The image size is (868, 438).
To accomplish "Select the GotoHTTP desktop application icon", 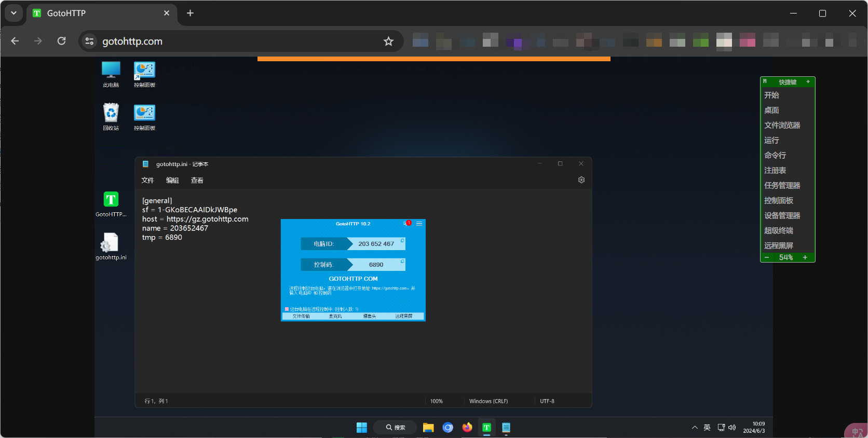I will click(111, 204).
